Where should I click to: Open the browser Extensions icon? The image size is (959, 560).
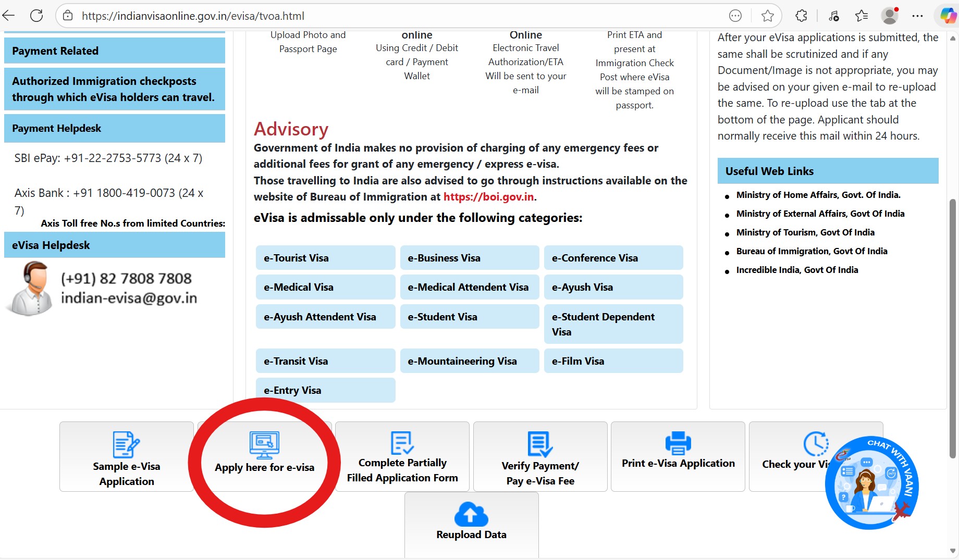click(801, 16)
